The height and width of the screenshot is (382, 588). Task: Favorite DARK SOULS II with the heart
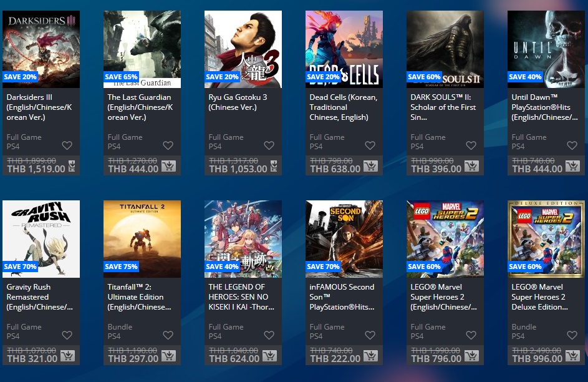pyautogui.click(x=471, y=145)
